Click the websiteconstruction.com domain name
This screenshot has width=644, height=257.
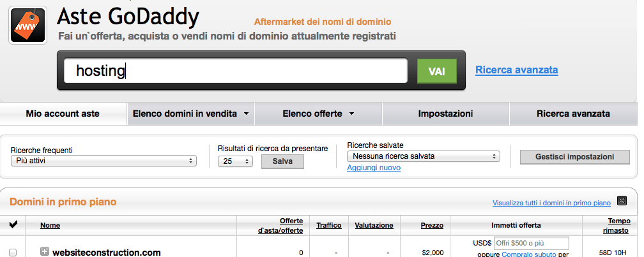coord(106,253)
